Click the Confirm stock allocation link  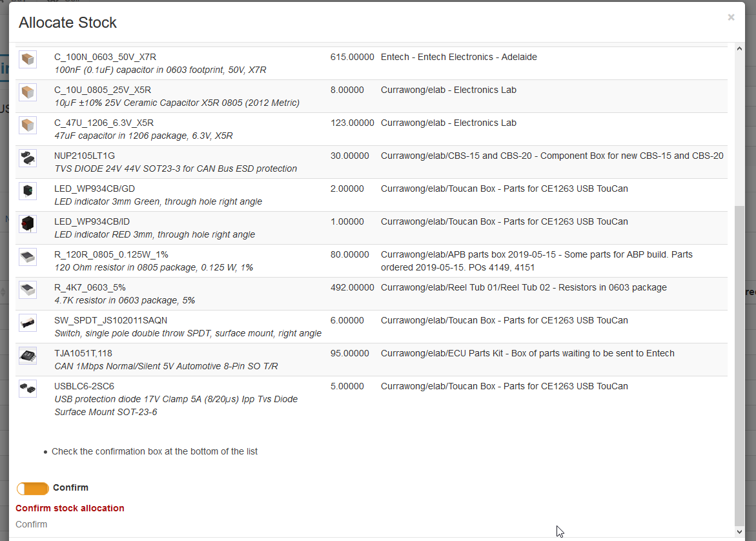(70, 508)
